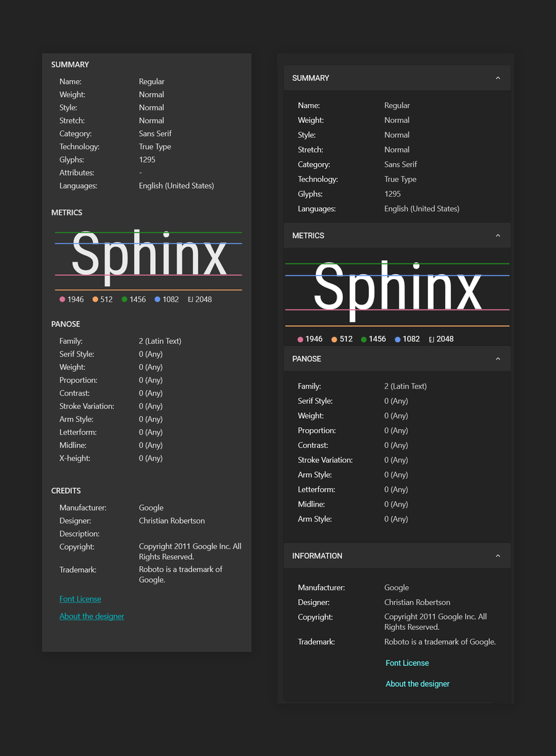This screenshot has height=756, width=556.
Task: Select Regular name value in right panel
Action: [397, 106]
